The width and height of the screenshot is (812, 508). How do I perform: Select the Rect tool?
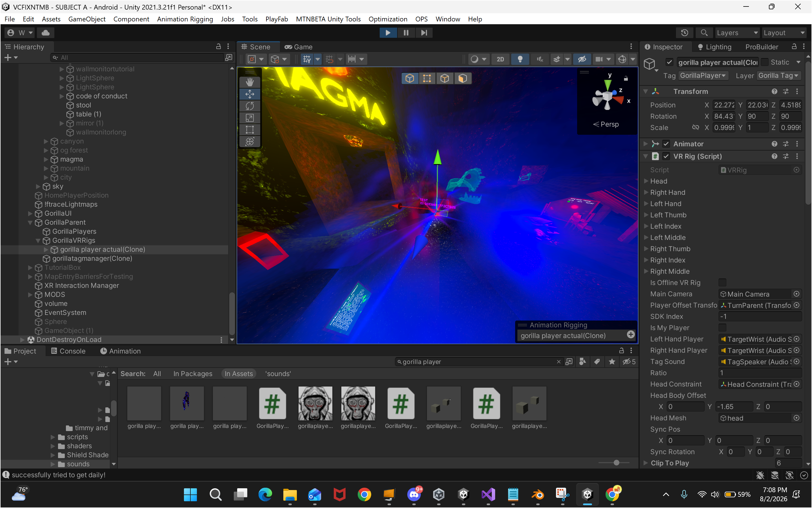(x=250, y=130)
